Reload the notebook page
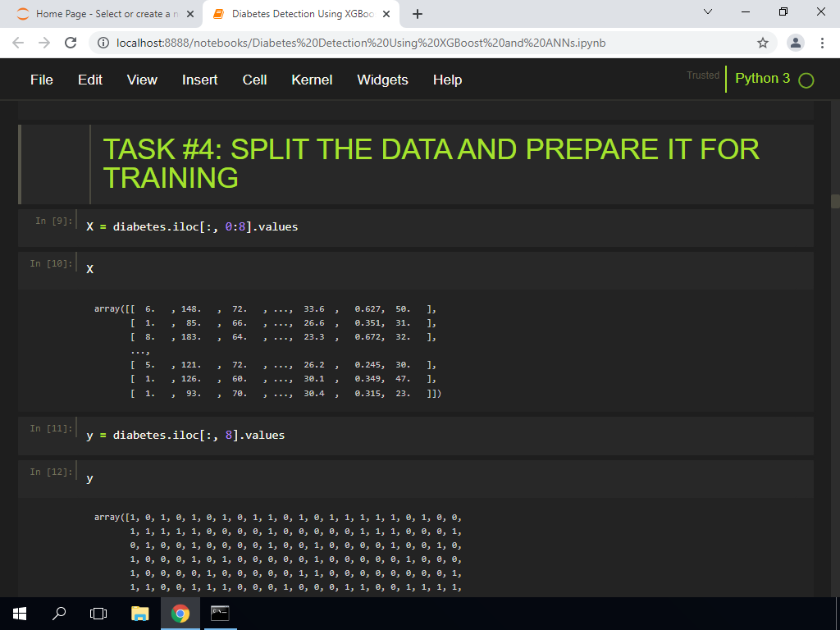This screenshot has width=840, height=630. [x=71, y=43]
